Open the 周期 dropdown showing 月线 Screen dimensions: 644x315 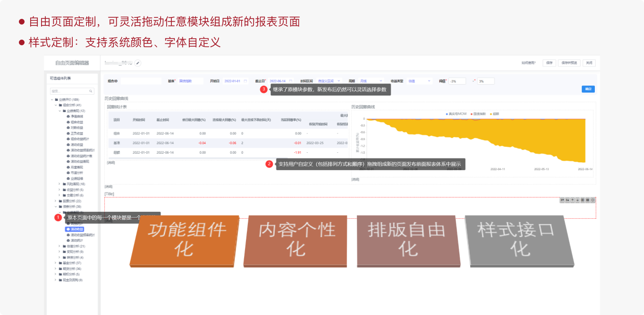tap(371, 81)
